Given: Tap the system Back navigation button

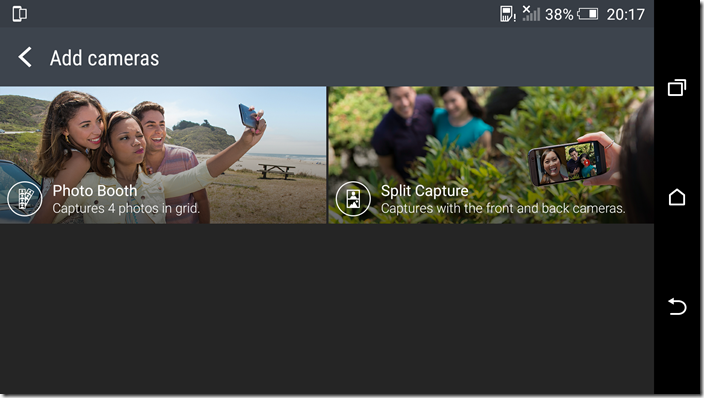Looking at the screenshot, I should 677,306.
